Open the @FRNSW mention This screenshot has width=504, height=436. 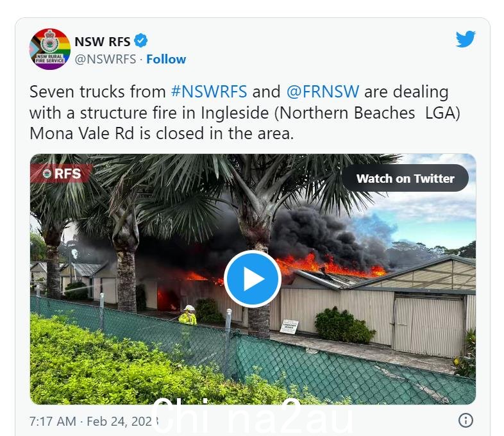[x=323, y=91]
